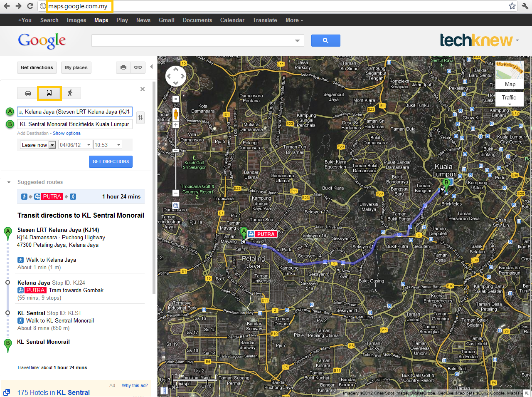Go back using browser back arrow
This screenshot has width=532, height=397.
(x=7, y=6)
